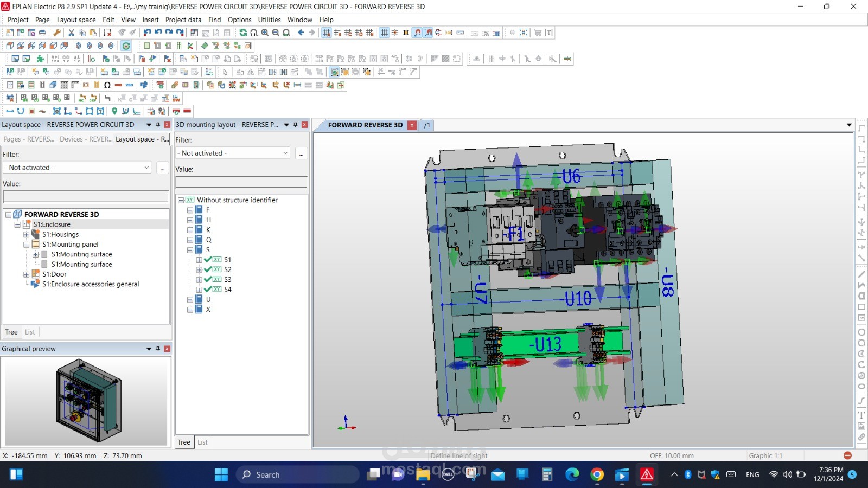Go back with the blue left arrow
Viewport: 868px width, 488px height.
[x=301, y=33]
